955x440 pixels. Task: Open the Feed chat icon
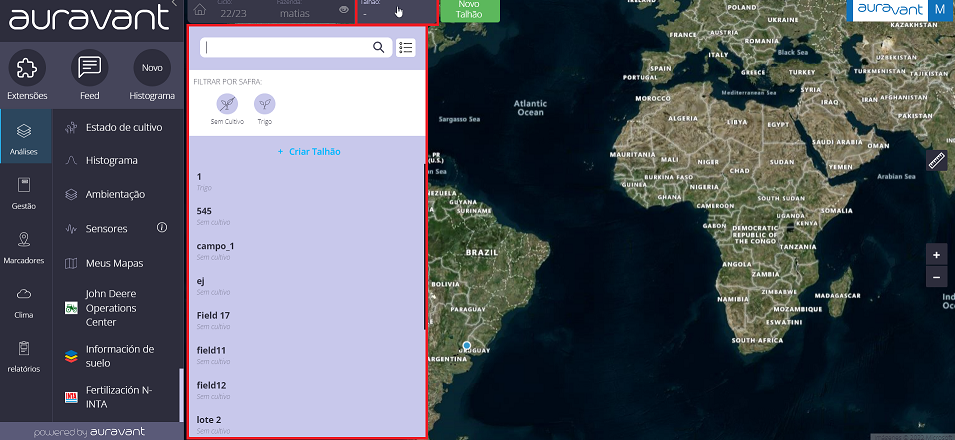90,68
